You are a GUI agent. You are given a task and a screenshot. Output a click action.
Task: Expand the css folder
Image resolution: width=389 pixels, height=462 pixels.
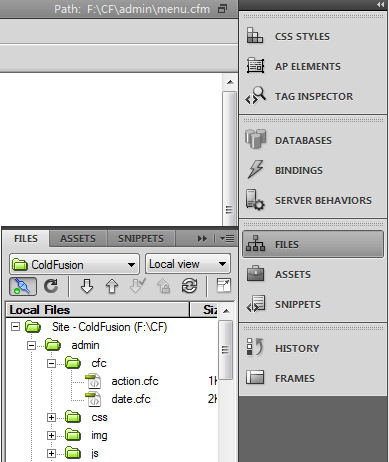(51, 417)
